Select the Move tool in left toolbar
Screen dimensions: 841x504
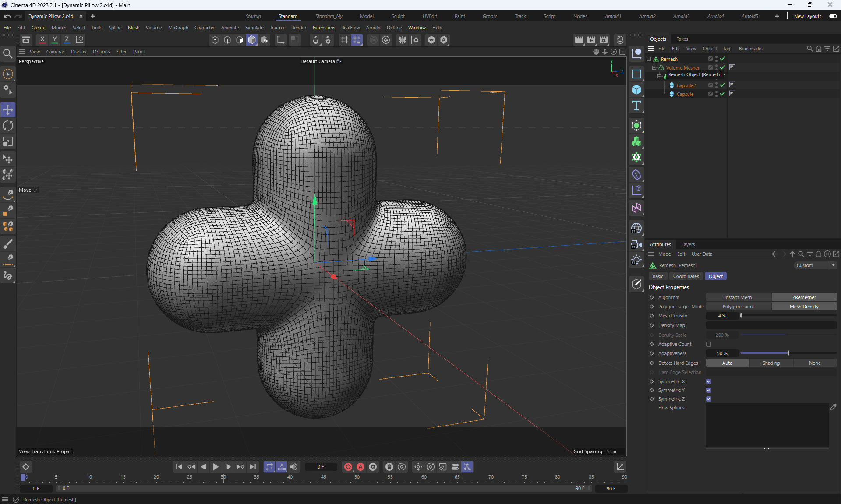(8, 110)
